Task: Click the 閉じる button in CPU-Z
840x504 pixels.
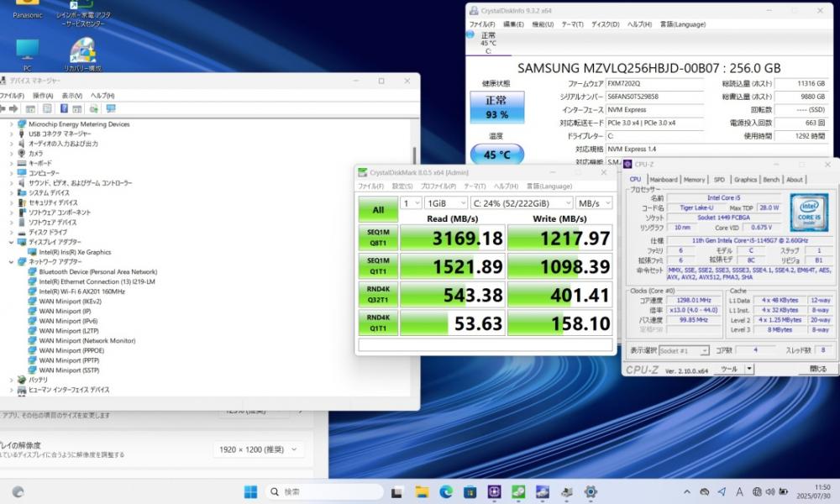Action: [x=818, y=369]
